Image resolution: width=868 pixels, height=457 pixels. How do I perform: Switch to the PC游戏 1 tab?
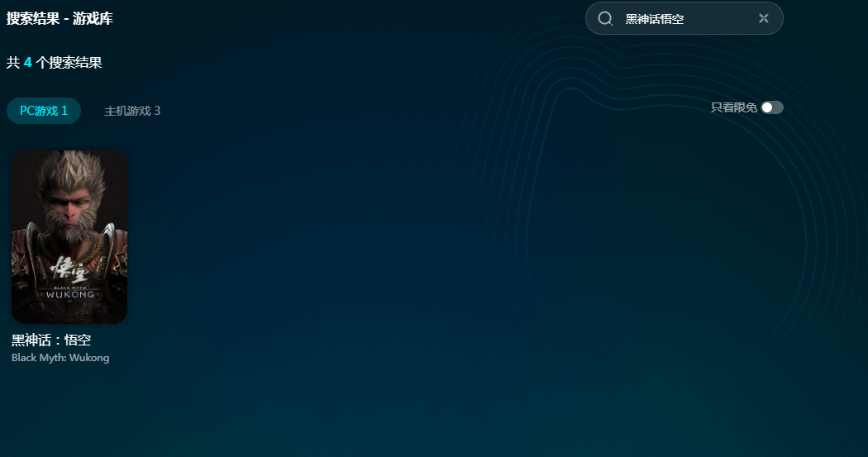tap(44, 111)
